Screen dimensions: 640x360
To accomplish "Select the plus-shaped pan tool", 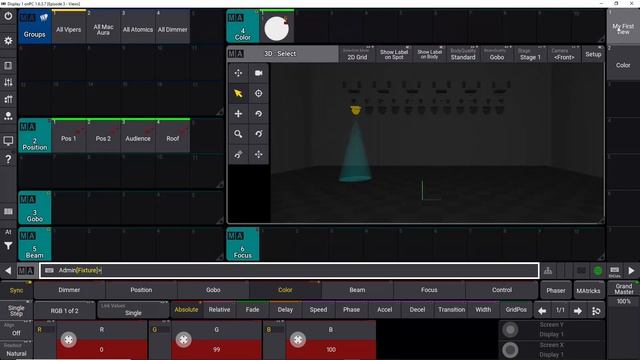I will [x=238, y=114].
